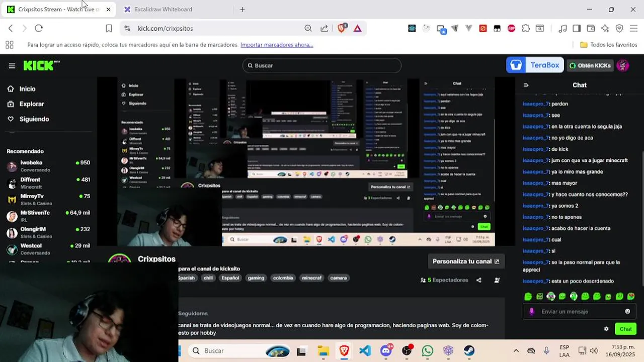Select the Crixpsitos Stream browser tab

click(x=59, y=9)
